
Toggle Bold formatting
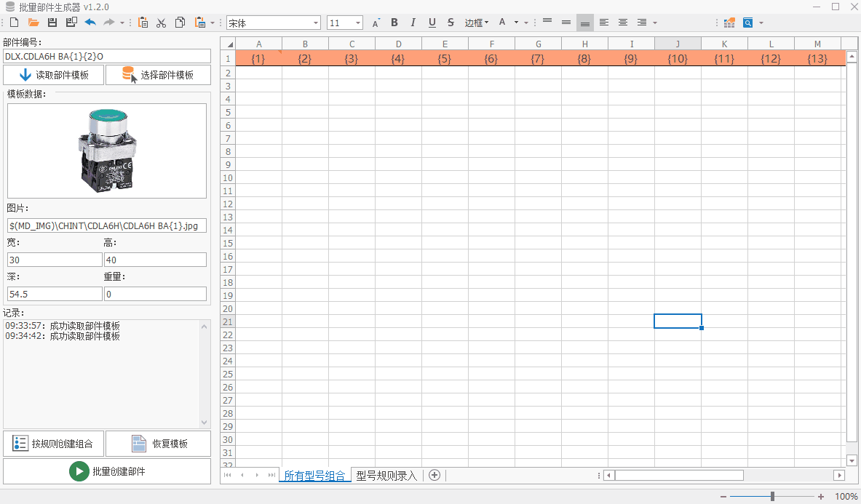(x=394, y=23)
